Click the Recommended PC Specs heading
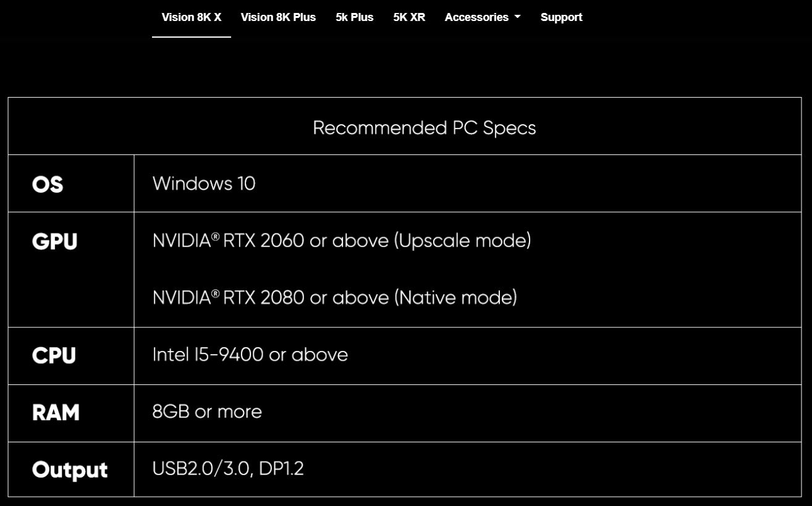 coord(424,128)
